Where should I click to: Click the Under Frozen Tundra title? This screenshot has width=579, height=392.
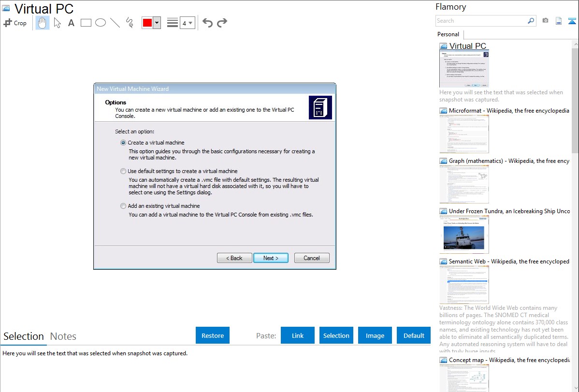click(509, 211)
